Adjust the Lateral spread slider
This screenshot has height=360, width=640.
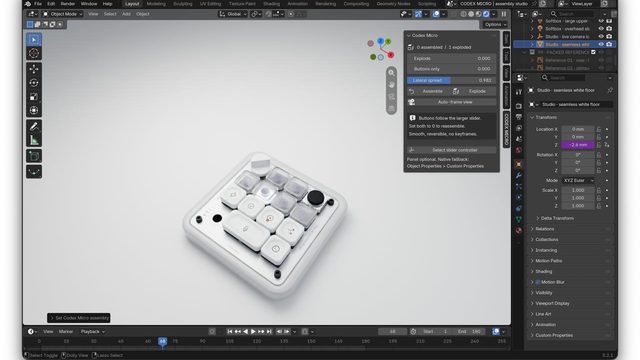(452, 80)
